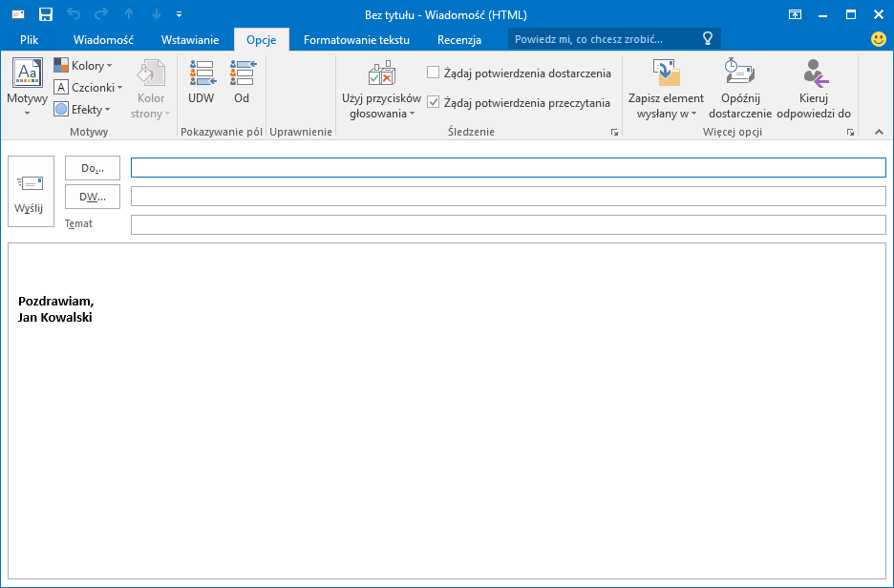Open the Kolor strony page color menu
Screen dimensions: 894x588
click(151, 89)
